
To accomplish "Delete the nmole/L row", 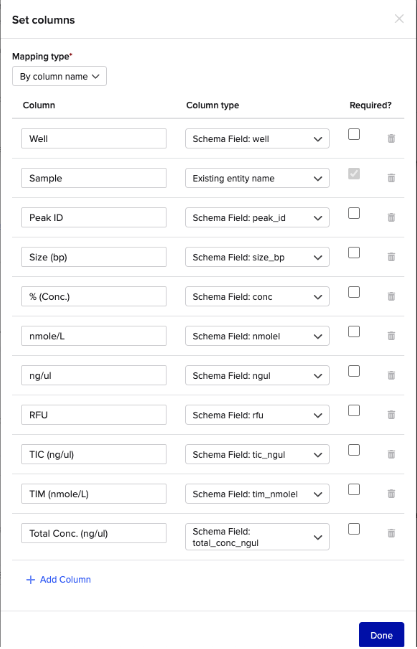I will point(391,336).
